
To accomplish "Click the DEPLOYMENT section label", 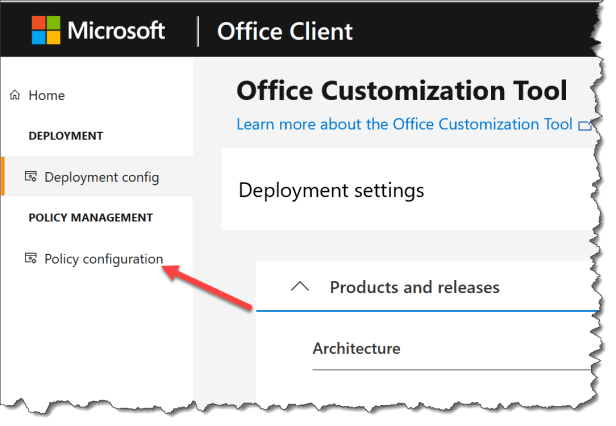I will [66, 136].
